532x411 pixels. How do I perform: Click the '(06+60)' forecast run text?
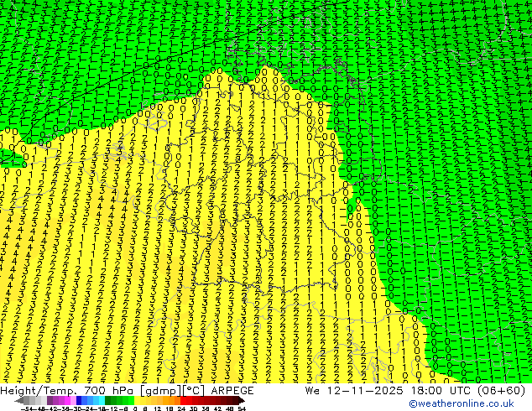click(501, 391)
